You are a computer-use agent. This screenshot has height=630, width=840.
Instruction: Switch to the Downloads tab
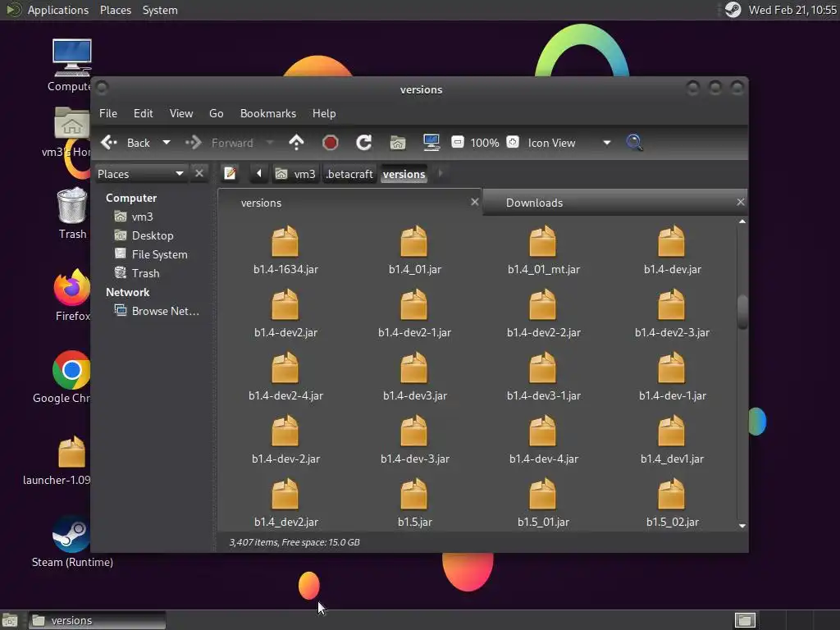point(534,203)
